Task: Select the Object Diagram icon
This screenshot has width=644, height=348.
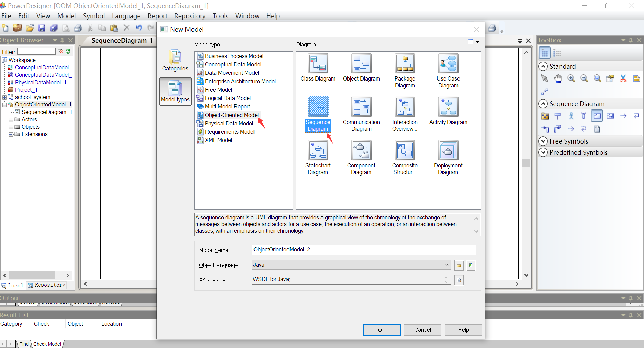Action: point(361,63)
